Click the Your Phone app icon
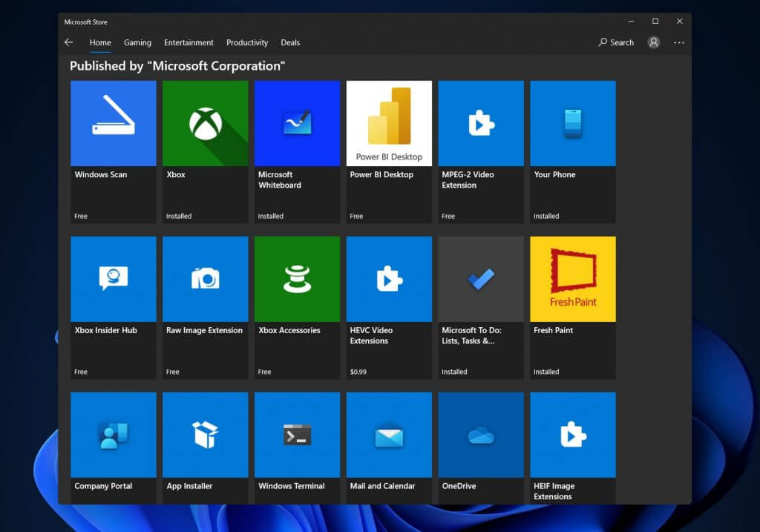This screenshot has height=532, width=760. pos(572,123)
